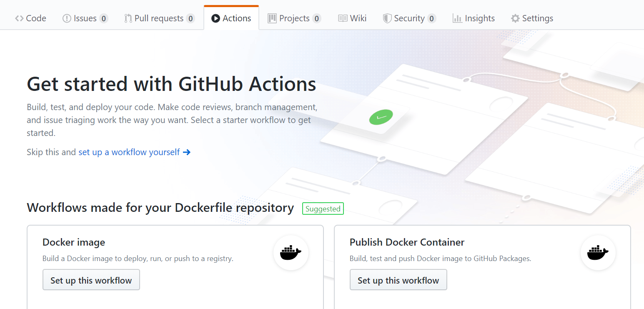Click the Publish Docker Container title
This screenshot has height=309, width=644.
point(407,242)
